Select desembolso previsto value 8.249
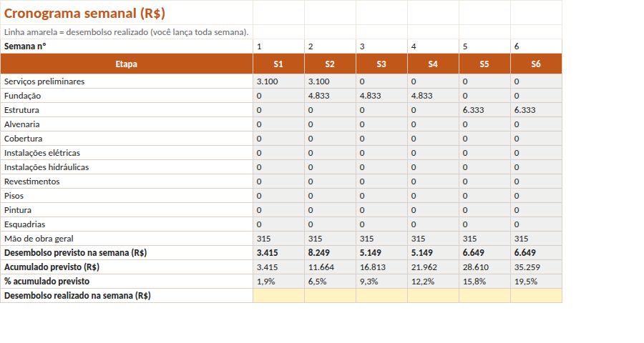Viewport: 644px width, 343px height. pyautogui.click(x=330, y=253)
